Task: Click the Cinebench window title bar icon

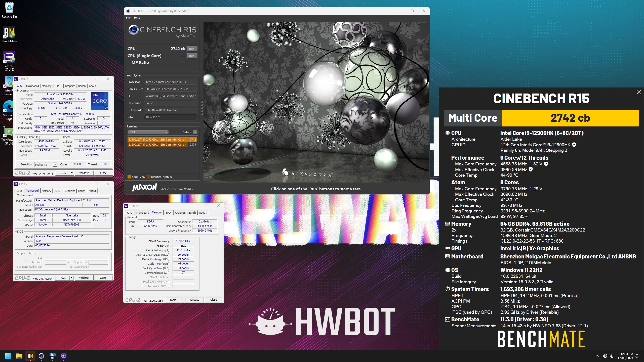Action: coord(128,11)
